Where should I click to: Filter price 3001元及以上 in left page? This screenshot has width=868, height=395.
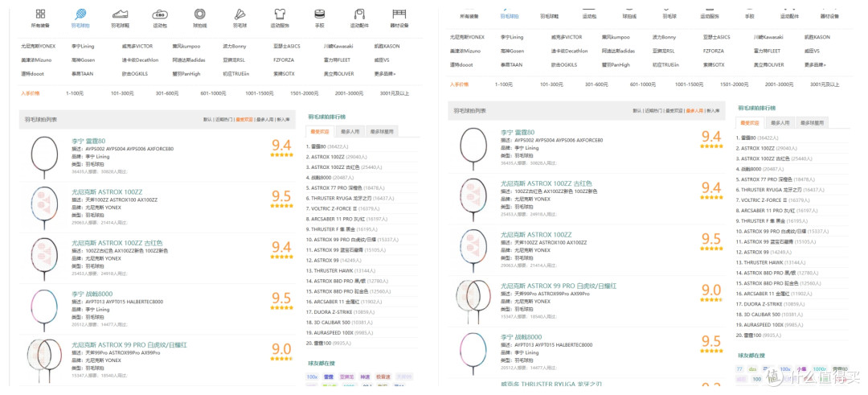(x=395, y=93)
